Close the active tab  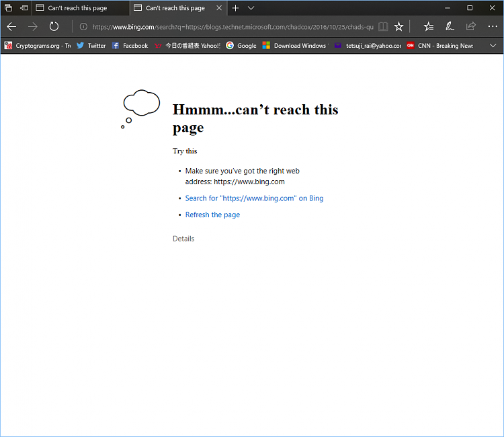pyautogui.click(x=219, y=7)
